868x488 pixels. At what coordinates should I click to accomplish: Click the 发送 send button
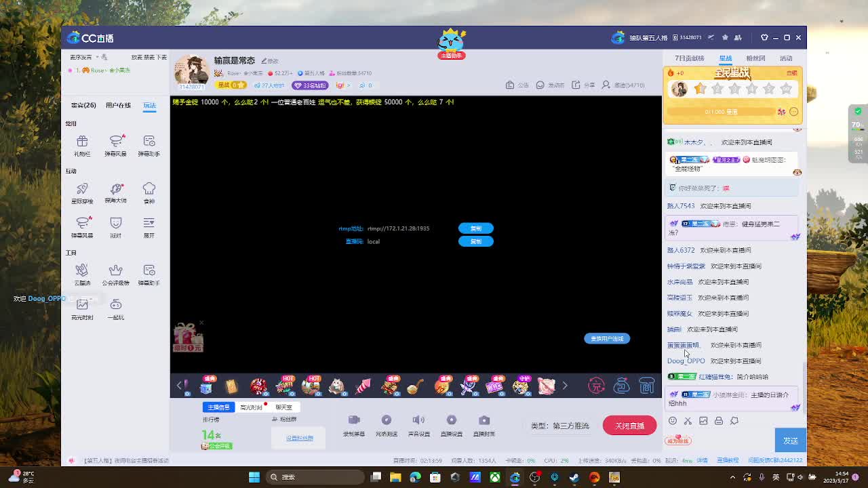point(790,441)
